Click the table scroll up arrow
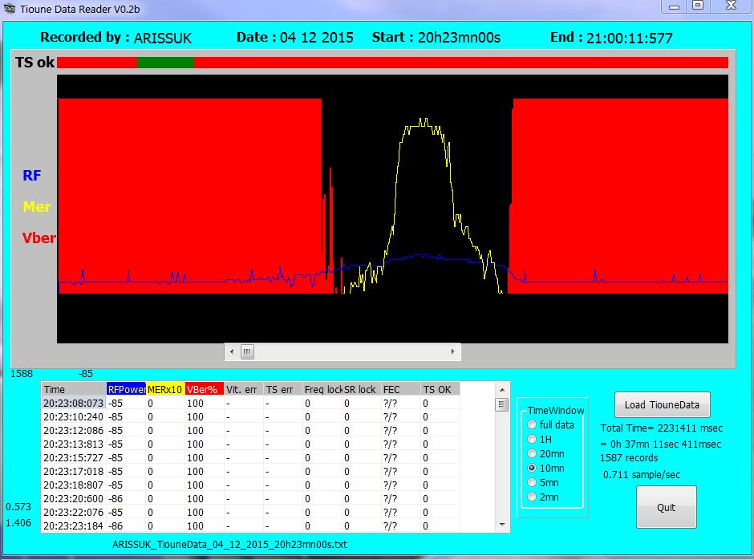 pos(501,390)
